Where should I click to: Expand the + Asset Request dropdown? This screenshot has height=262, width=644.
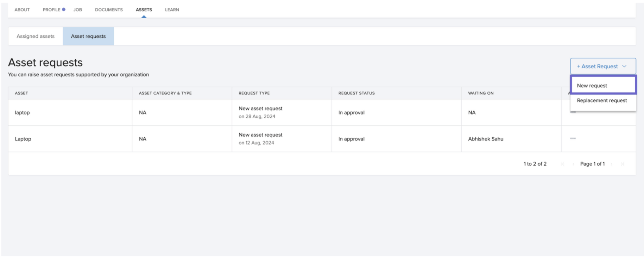click(602, 66)
